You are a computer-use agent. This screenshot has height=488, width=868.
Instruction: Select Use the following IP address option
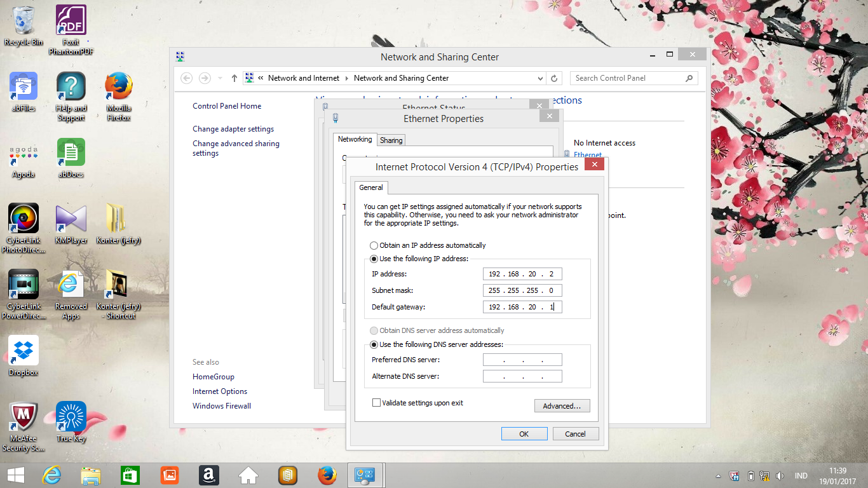(x=374, y=259)
